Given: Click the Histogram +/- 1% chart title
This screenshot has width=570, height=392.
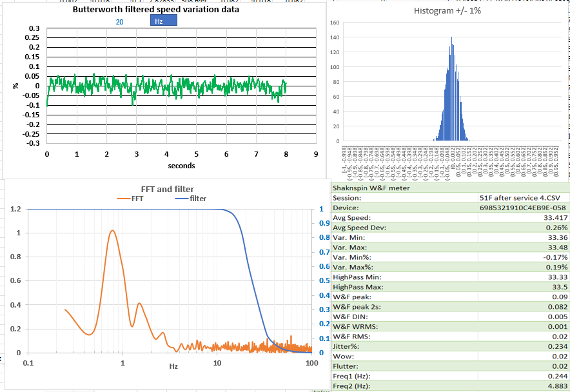Looking at the screenshot, I should (447, 10).
